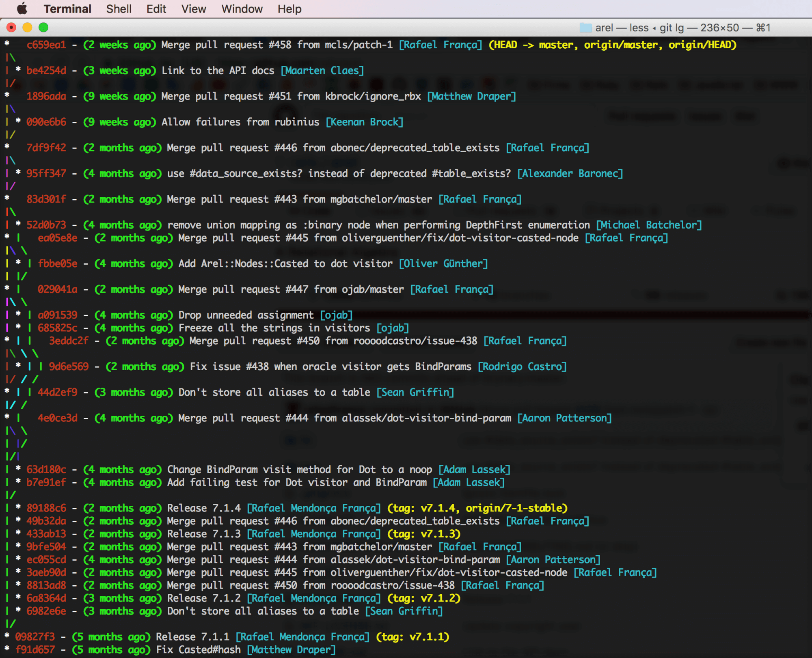Open the View menu
The width and height of the screenshot is (812, 658).
click(x=194, y=9)
